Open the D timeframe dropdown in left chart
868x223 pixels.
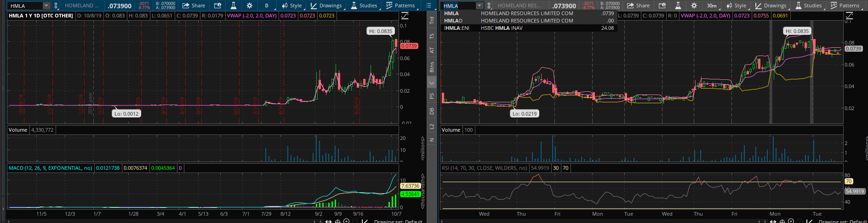pos(267,6)
